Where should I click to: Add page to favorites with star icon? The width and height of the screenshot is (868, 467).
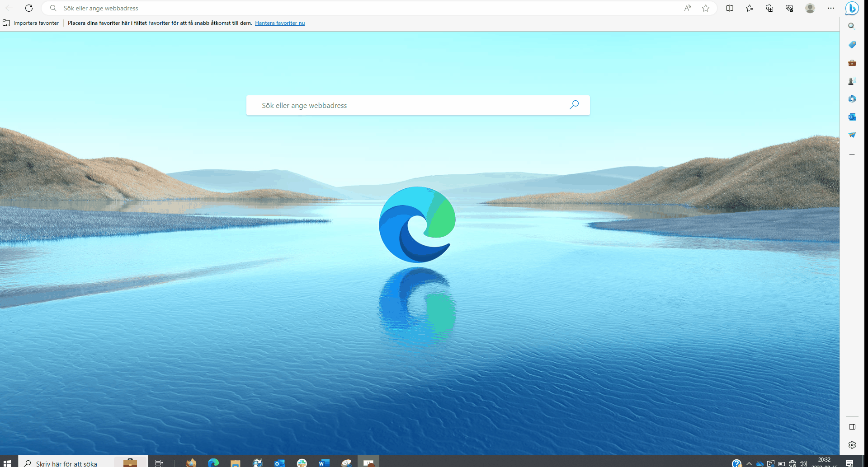706,8
